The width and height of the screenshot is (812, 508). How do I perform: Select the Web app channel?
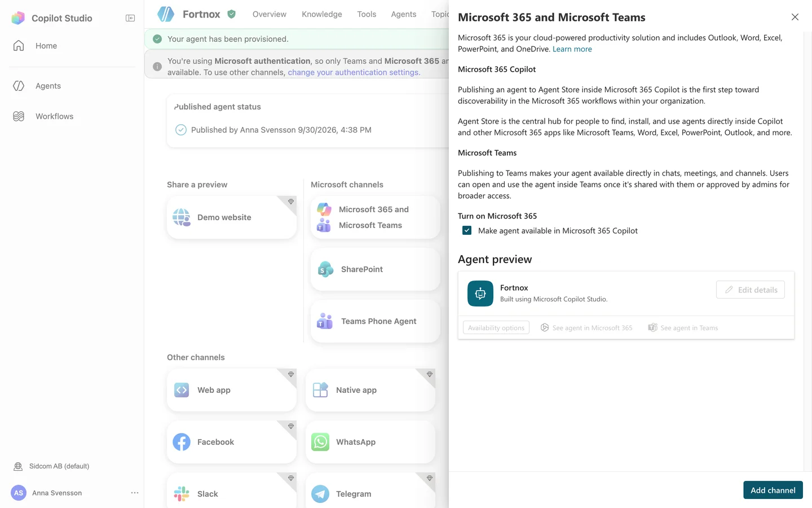point(232,390)
